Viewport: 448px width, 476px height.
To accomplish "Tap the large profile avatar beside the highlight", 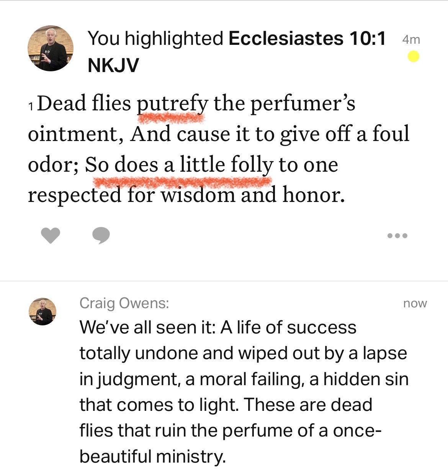I will pos(51,49).
